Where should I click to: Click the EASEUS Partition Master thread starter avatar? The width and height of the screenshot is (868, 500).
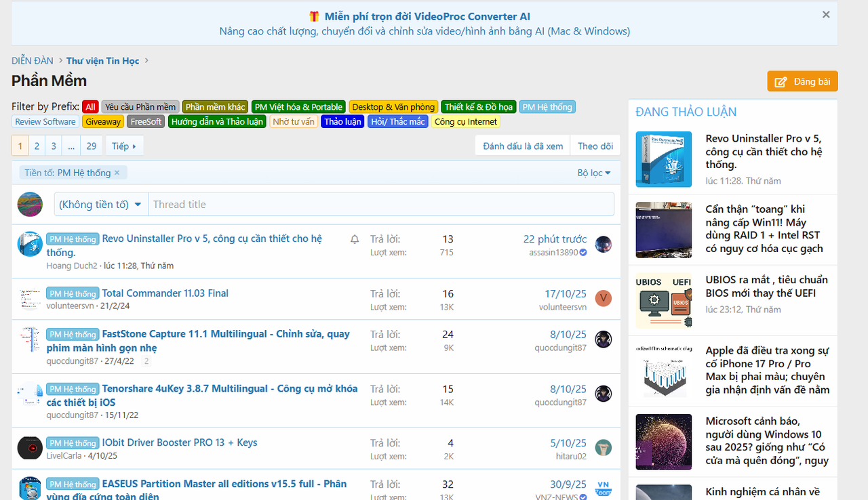click(30, 488)
